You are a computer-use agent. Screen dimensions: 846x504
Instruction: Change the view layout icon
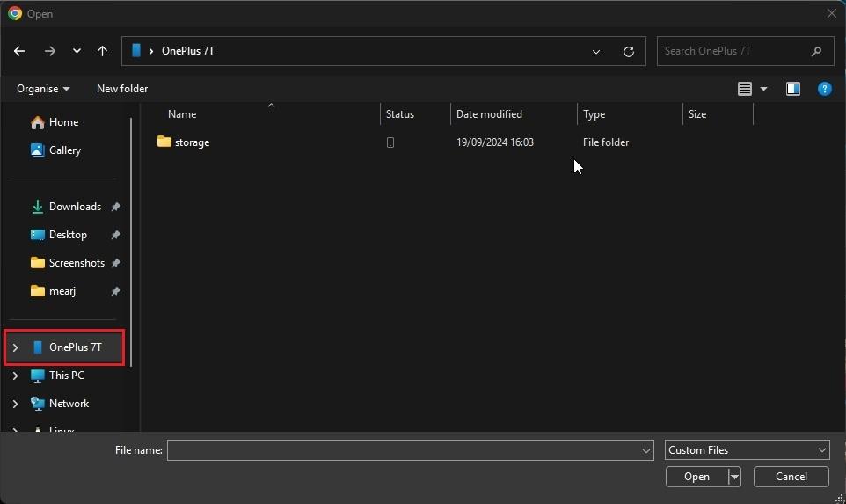coord(745,89)
